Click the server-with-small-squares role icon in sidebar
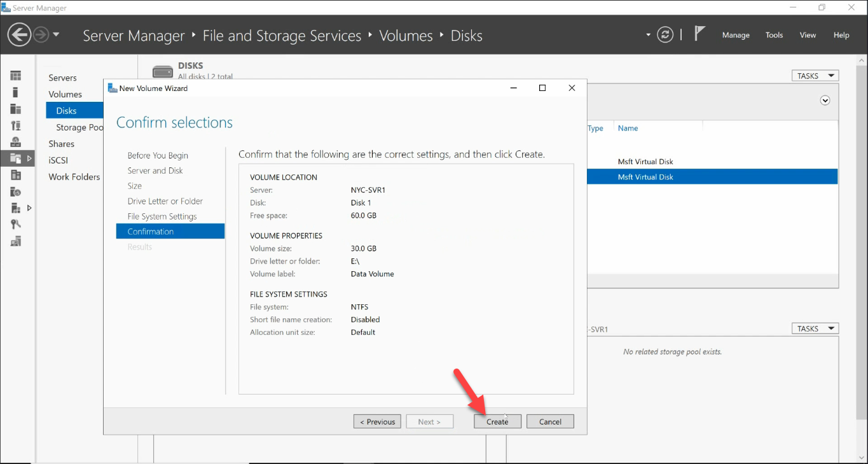Screen dimensions: 868x464 tap(16, 208)
